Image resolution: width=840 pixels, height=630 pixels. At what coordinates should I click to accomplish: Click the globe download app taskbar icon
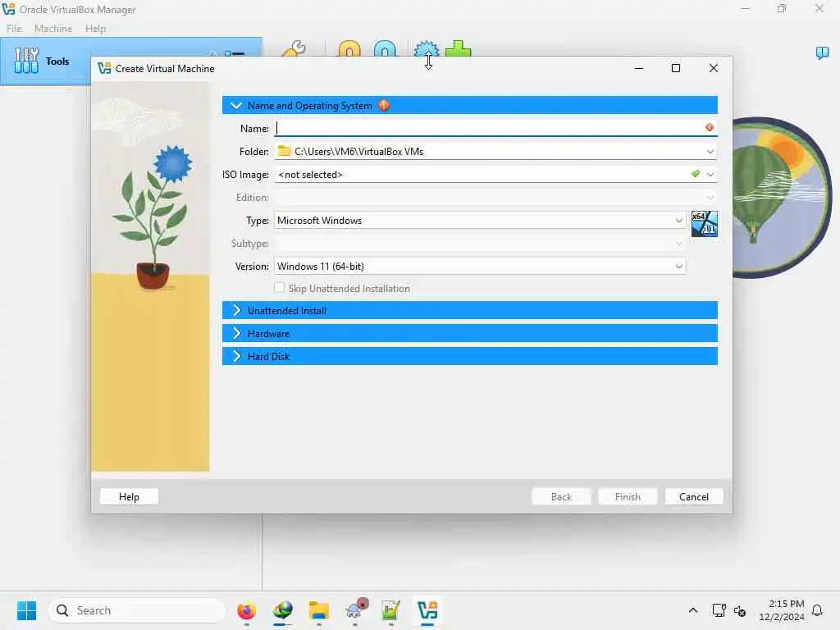[x=283, y=610]
